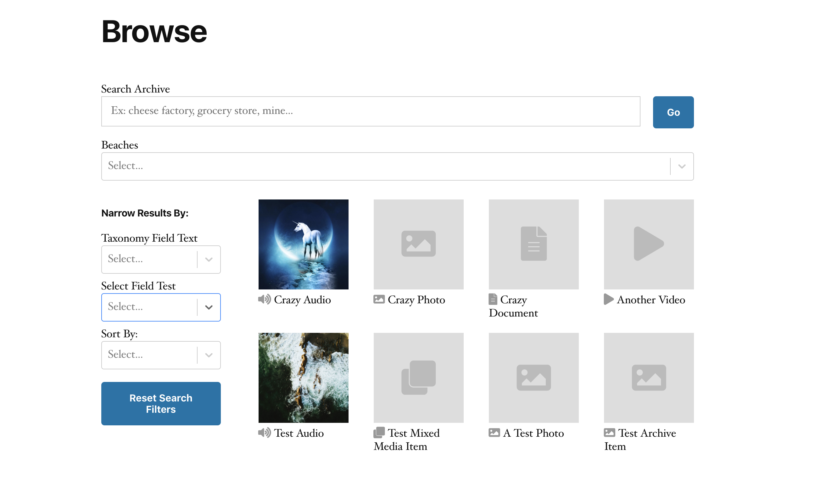Open the Select Field Test select box
The image size is (816, 504).
(x=161, y=307)
